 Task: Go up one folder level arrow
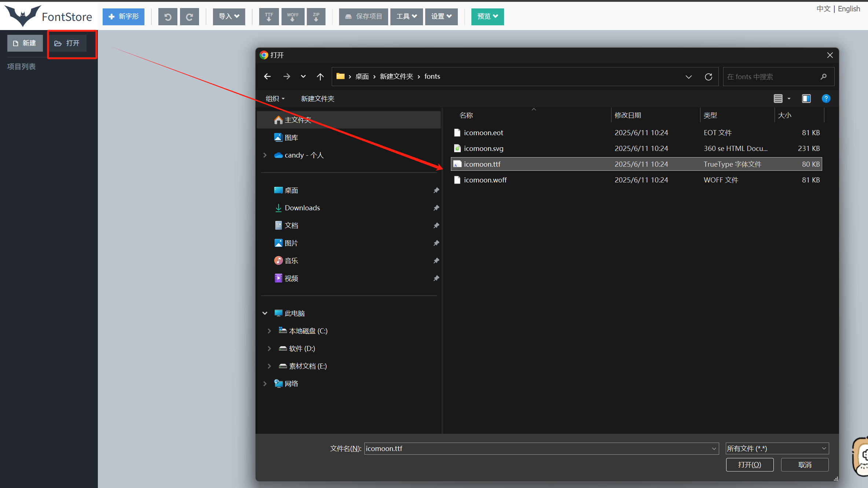[x=320, y=77]
